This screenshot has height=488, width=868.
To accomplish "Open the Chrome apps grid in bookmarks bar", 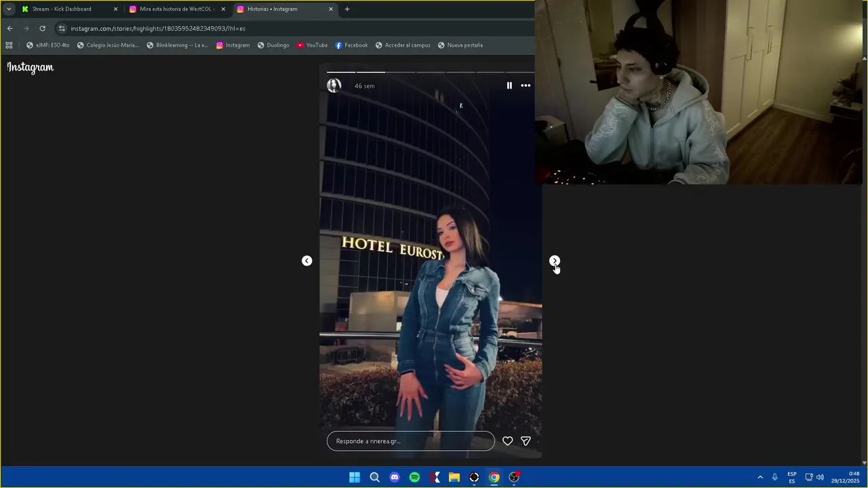I will click(x=9, y=45).
